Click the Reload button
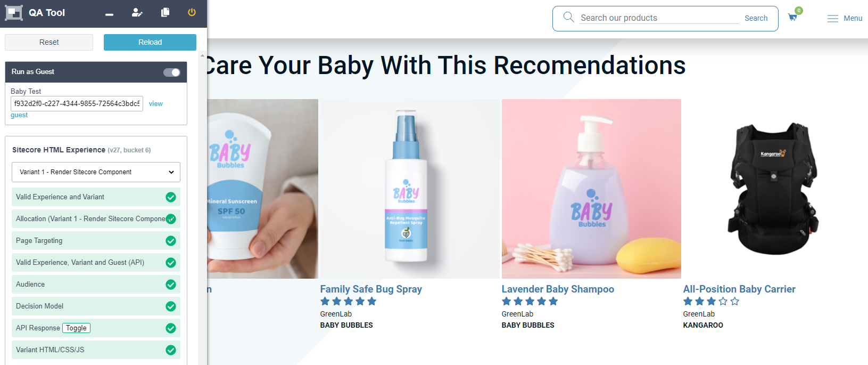The height and width of the screenshot is (365, 868). [x=150, y=42]
